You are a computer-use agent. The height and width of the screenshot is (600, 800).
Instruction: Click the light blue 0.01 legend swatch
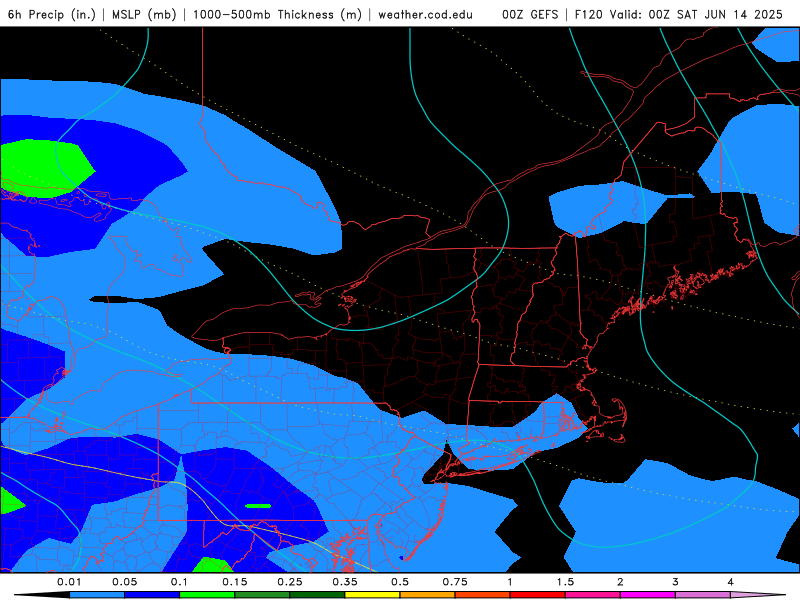[97, 595]
